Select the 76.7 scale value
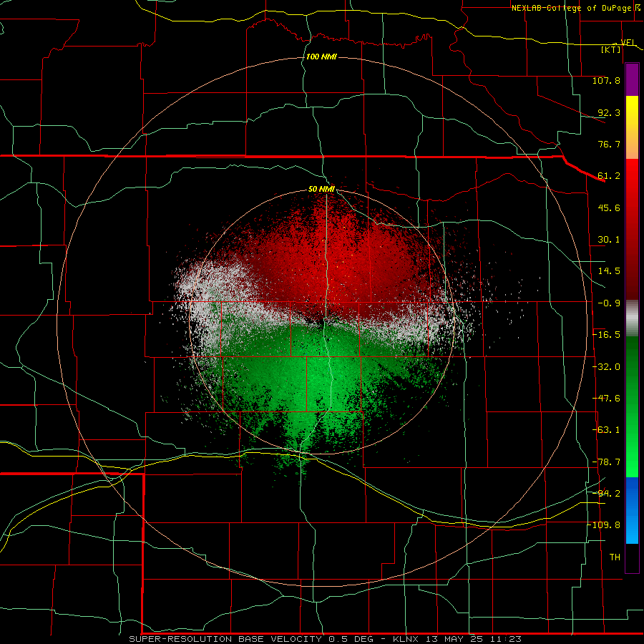This screenshot has width=644, height=644. pyautogui.click(x=609, y=144)
